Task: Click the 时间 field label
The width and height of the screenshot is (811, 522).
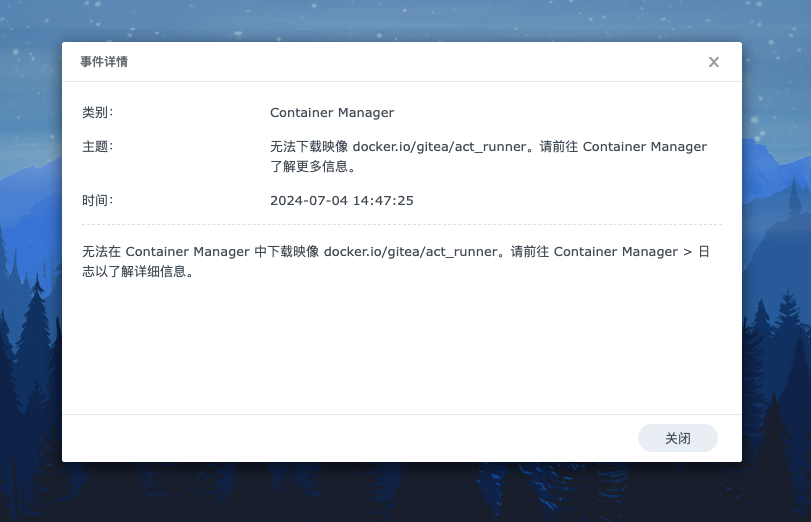Action: 97,201
